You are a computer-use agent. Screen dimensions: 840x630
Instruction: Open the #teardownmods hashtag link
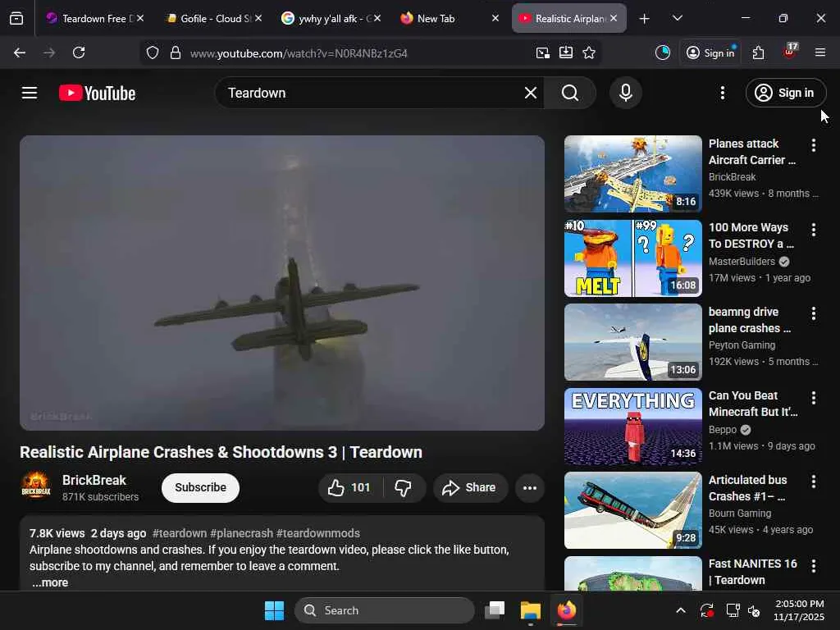point(318,533)
